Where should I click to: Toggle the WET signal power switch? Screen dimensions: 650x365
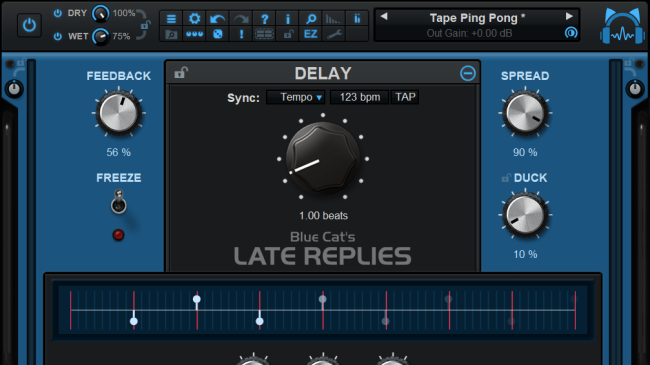coord(58,36)
